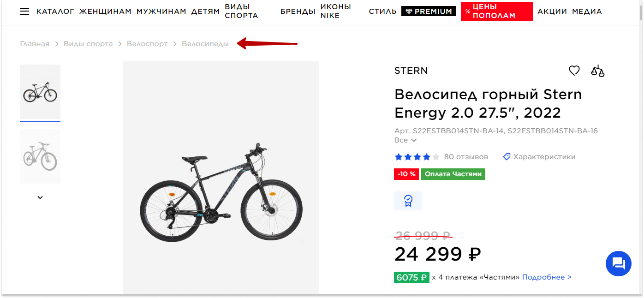Click the Оплата Частями green label
Viewport: 644px width, 298px height.
[453, 174]
